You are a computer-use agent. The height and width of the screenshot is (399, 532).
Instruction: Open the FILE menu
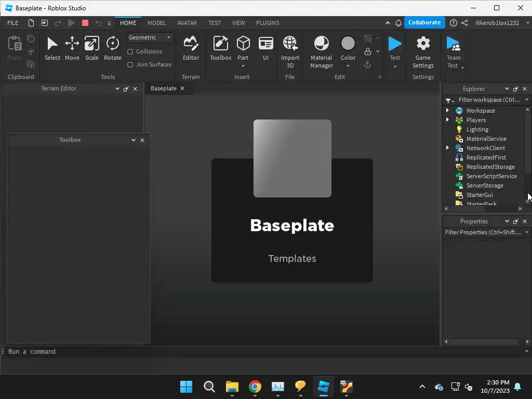pyautogui.click(x=13, y=23)
